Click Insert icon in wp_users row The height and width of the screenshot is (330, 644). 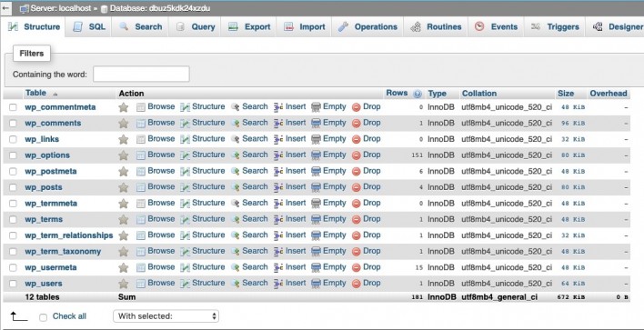278,284
